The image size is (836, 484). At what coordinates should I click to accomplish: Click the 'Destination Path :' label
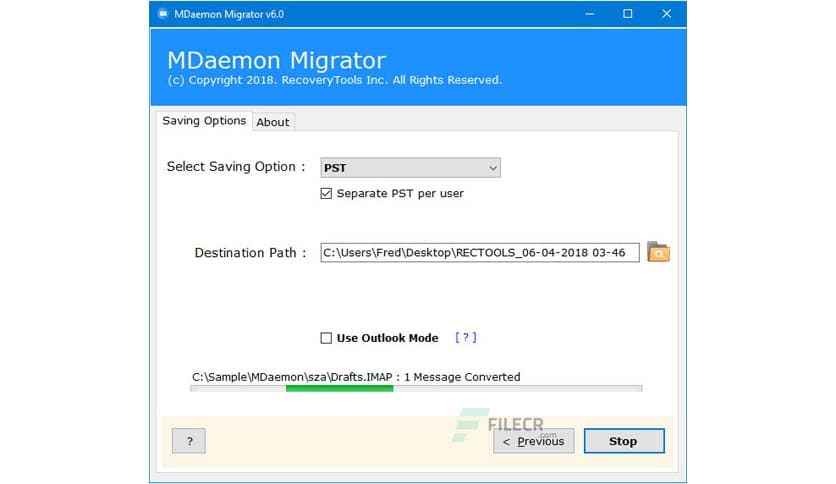(250, 253)
